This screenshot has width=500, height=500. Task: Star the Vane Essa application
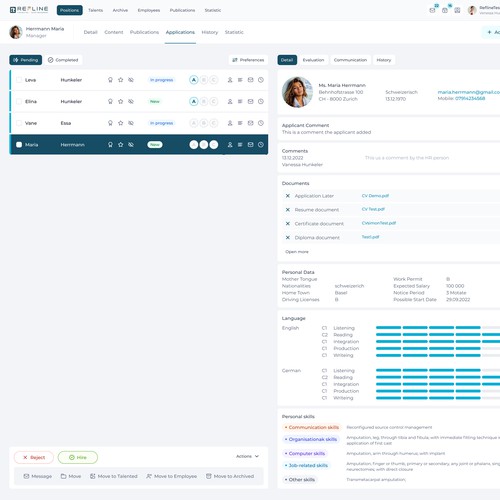pos(121,123)
